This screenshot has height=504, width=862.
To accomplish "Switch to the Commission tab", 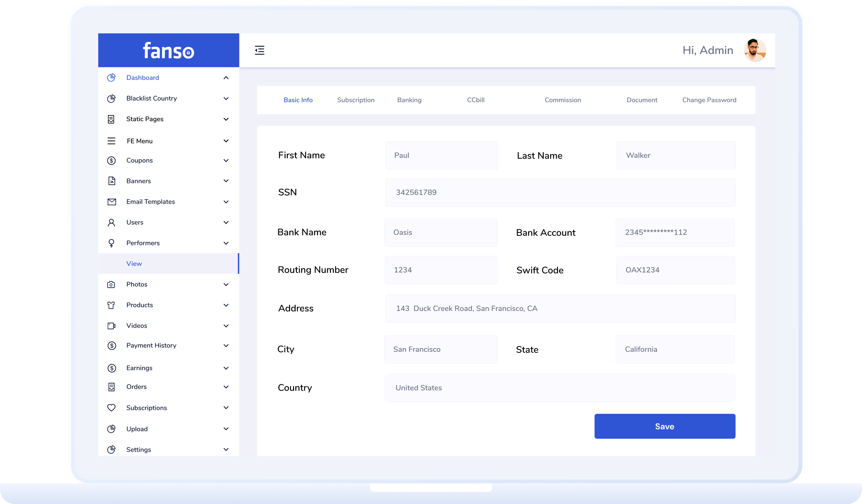I will 563,100.
